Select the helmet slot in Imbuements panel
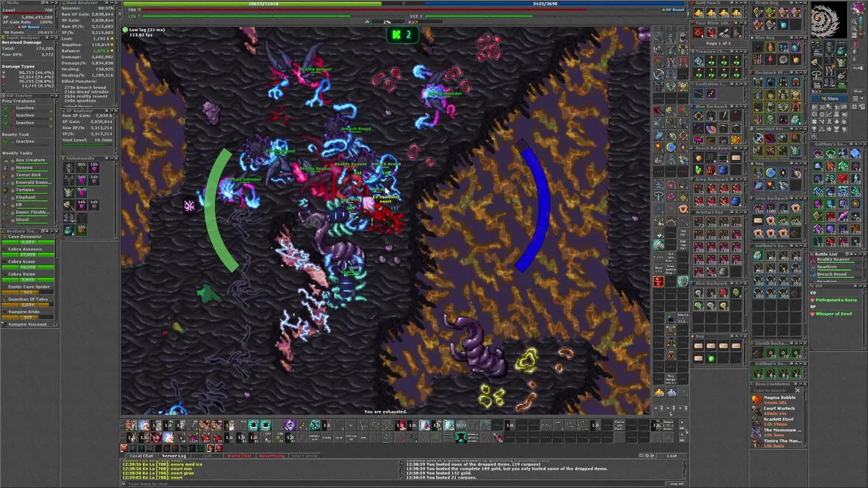 pos(68,167)
